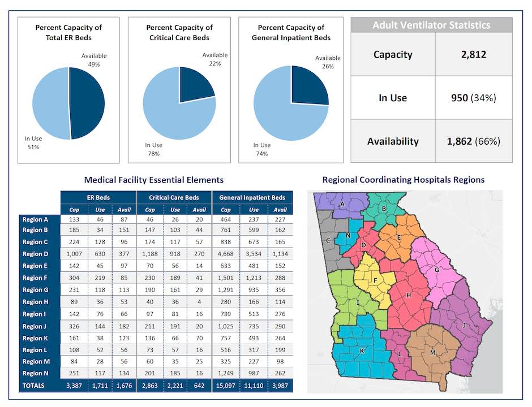Click the Medical Facility Essential Elements title
The width and height of the screenshot is (532, 407).
pyautogui.click(x=153, y=180)
